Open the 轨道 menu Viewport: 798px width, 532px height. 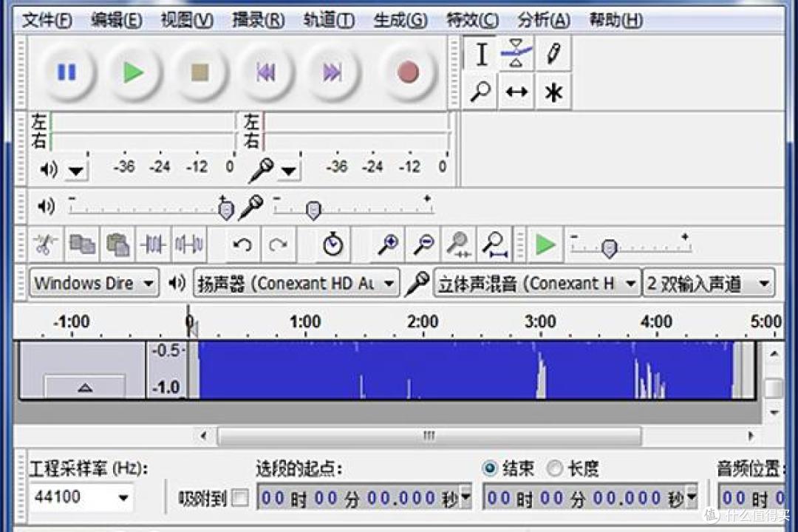pos(329,21)
